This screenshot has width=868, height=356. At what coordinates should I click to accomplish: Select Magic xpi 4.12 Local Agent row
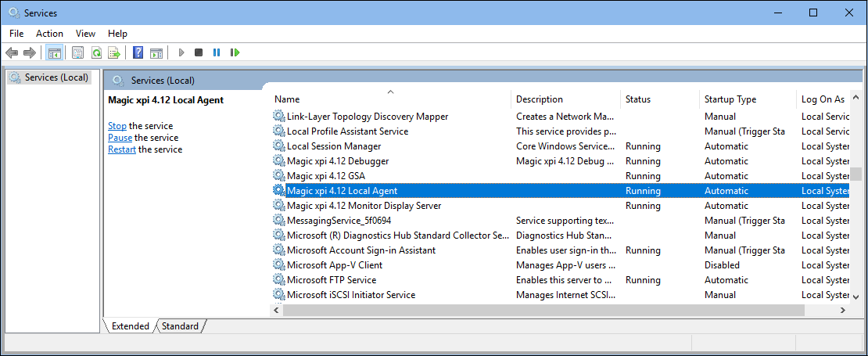pos(560,191)
